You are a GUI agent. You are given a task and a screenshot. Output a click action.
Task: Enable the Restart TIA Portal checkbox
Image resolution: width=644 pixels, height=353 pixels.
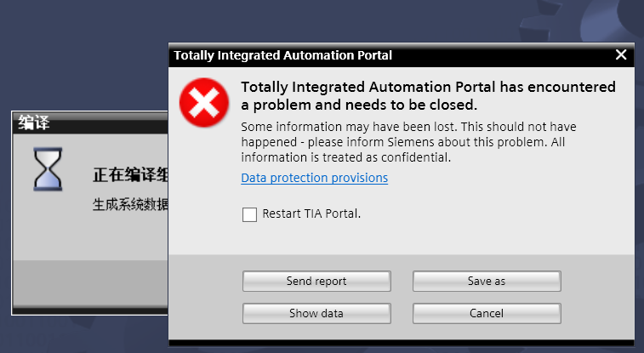(249, 214)
